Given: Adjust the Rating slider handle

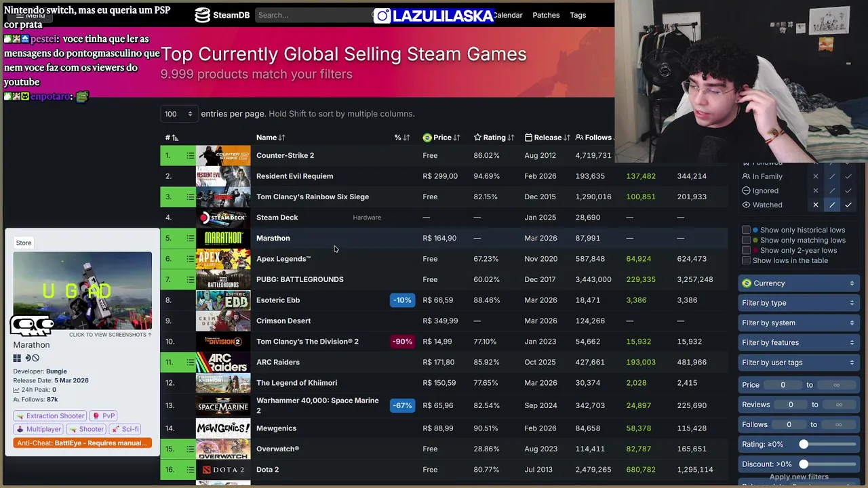Looking at the screenshot, I should [804, 445].
